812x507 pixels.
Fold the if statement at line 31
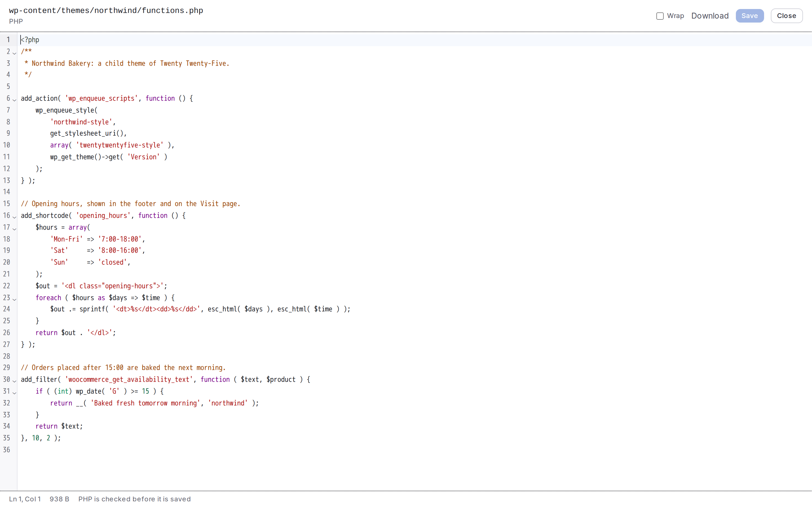pos(14,392)
